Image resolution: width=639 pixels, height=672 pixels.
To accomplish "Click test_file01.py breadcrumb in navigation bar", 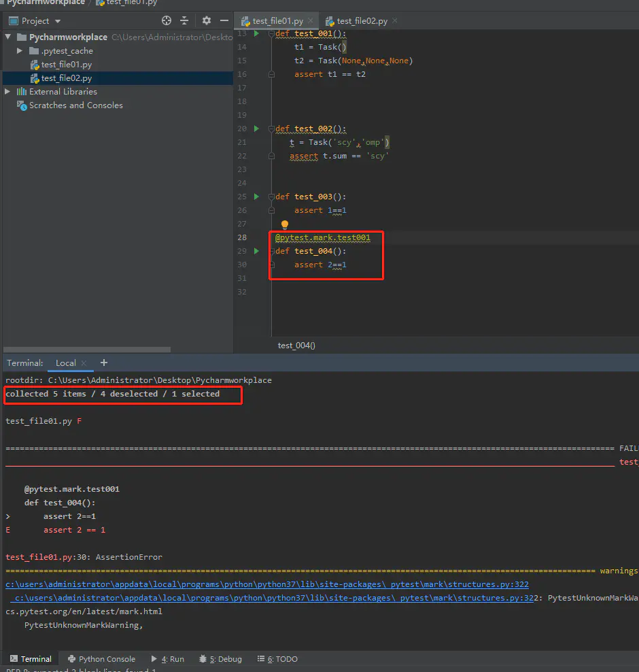I will click(x=126, y=3).
